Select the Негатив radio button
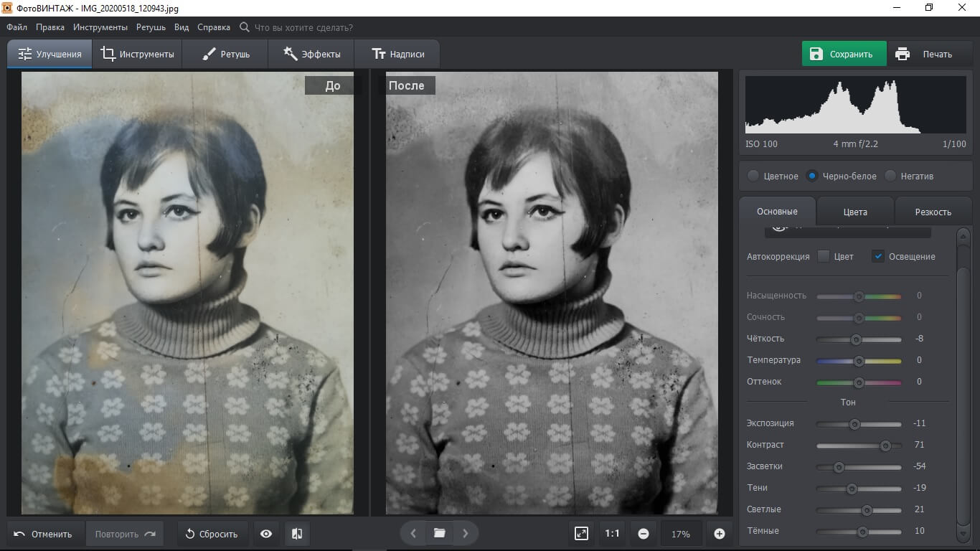This screenshot has height=551, width=980. click(x=890, y=176)
